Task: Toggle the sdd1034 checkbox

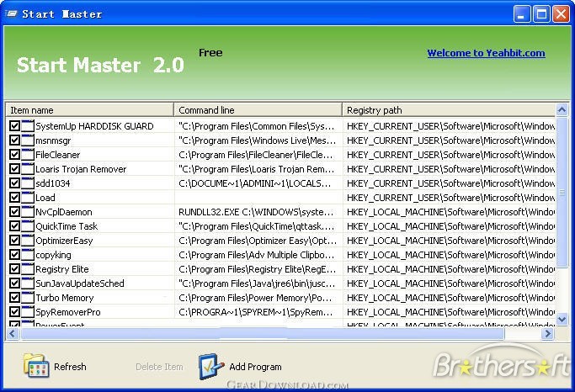Action: (14, 183)
